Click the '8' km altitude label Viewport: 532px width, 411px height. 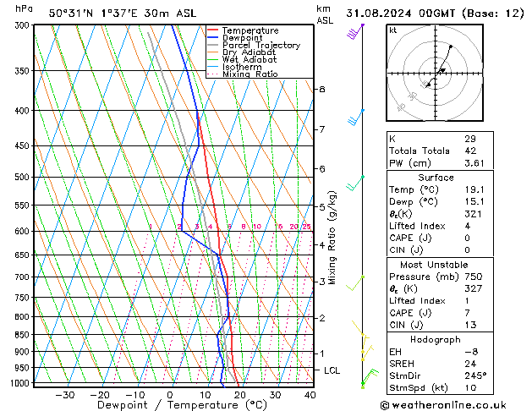tap(321, 89)
